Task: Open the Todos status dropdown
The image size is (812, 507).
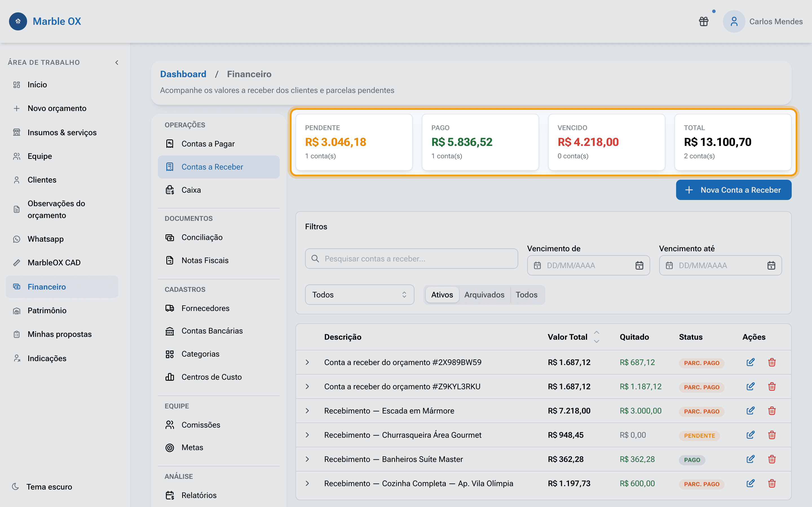Action: [359, 295]
